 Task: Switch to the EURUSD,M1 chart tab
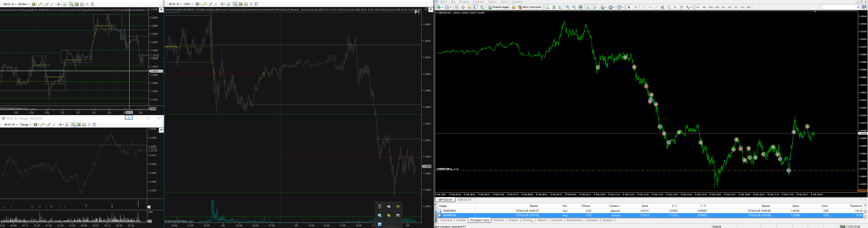(x=464, y=200)
